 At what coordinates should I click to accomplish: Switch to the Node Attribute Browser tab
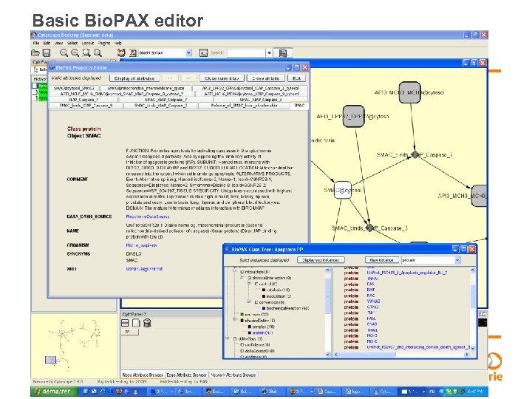click(143, 375)
